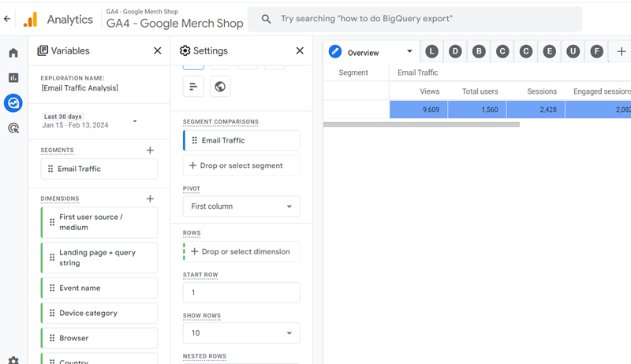Select the Overview tab
This screenshot has width=631, height=364.
(372, 51)
